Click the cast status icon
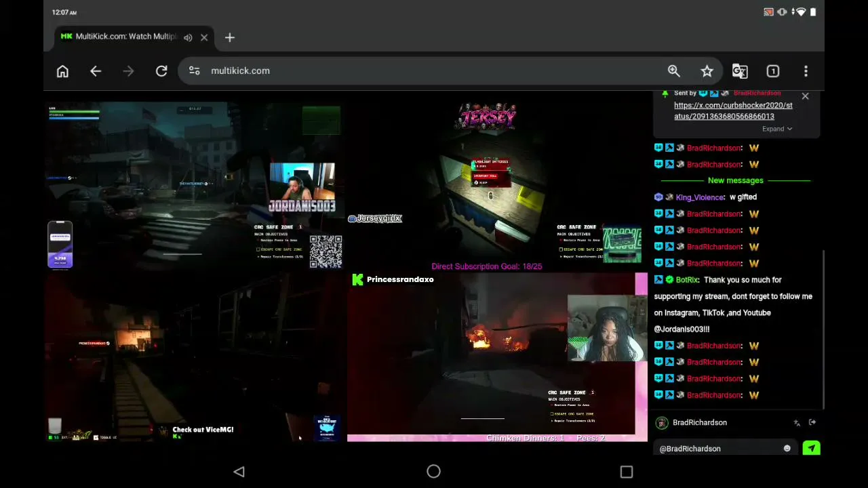 click(x=768, y=12)
